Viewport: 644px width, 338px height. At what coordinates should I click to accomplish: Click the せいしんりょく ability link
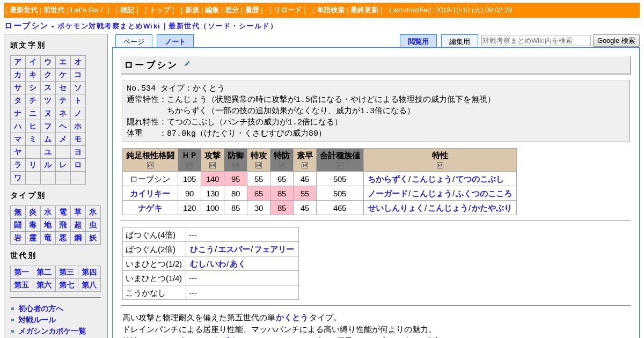tap(396, 208)
